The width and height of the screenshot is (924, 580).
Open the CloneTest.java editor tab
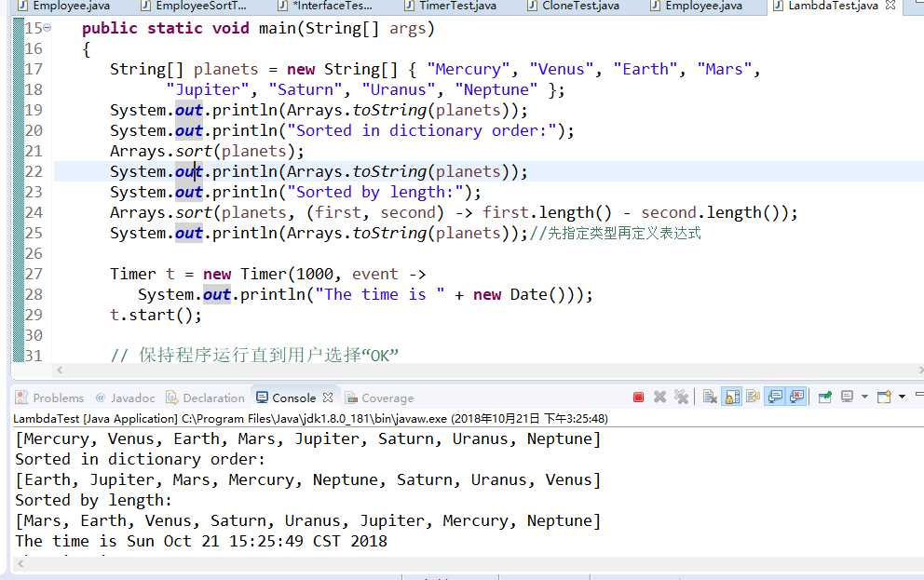coord(574,6)
